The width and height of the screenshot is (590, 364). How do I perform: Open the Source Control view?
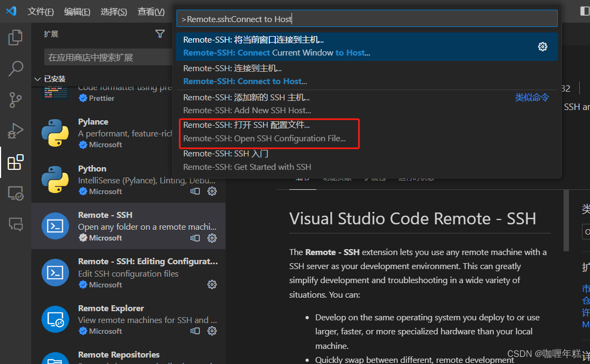point(15,100)
